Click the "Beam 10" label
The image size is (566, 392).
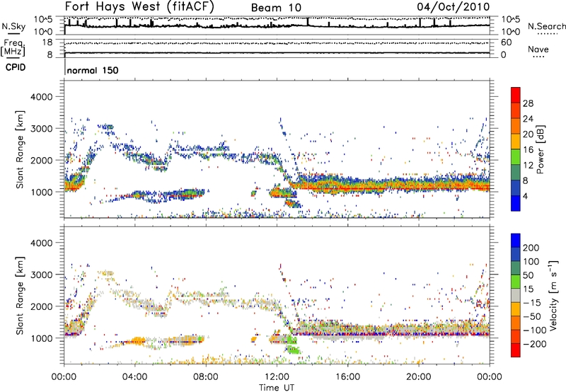pyautogui.click(x=276, y=8)
